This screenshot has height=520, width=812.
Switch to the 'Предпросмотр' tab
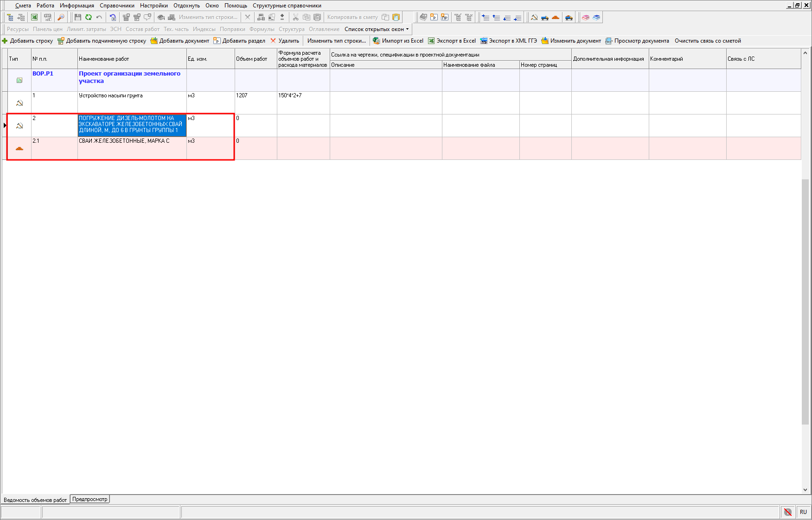90,499
